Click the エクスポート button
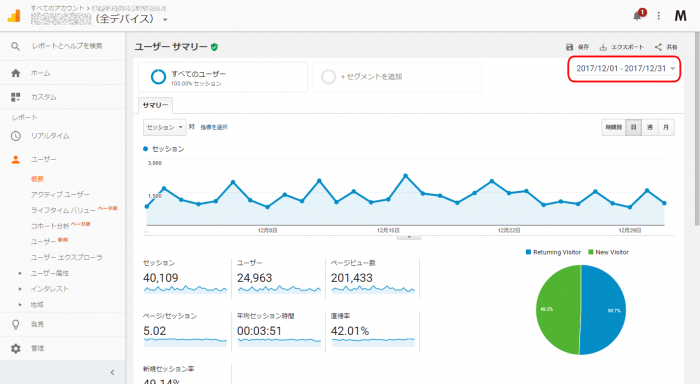Screen dimensions: 700x384 pyautogui.click(x=622, y=47)
